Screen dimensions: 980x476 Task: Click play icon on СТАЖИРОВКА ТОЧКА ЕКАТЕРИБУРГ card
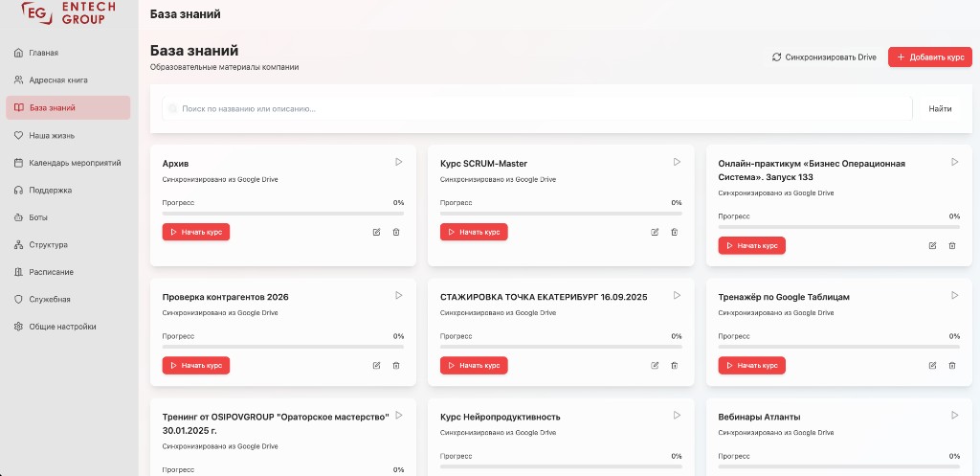677,295
